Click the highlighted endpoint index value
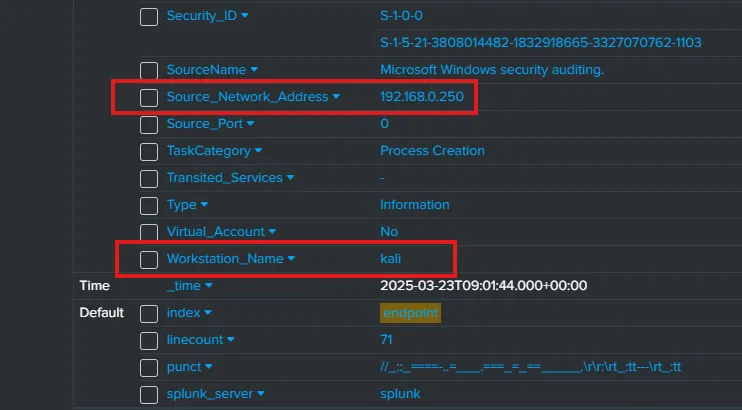The width and height of the screenshot is (742, 410). 410,313
